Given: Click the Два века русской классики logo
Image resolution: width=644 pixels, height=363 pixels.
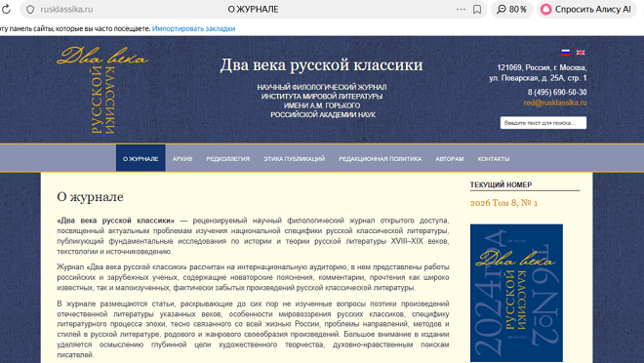Looking at the screenshot, I should (x=102, y=90).
